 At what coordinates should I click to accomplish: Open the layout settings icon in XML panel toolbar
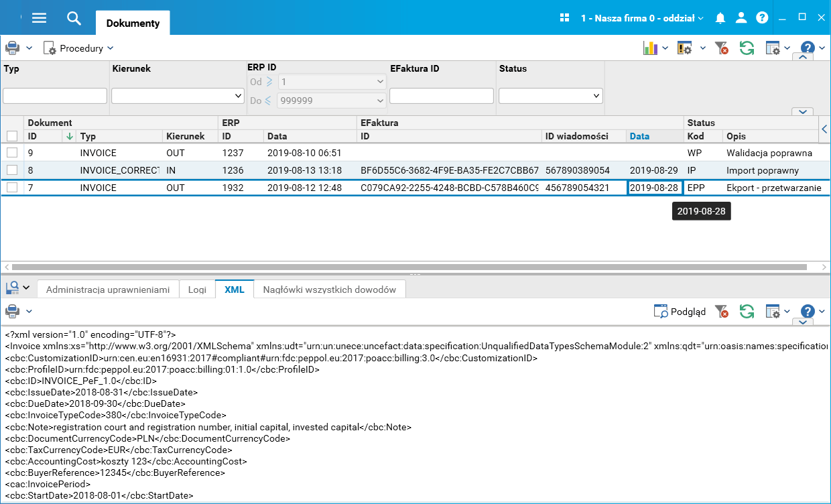click(x=773, y=312)
